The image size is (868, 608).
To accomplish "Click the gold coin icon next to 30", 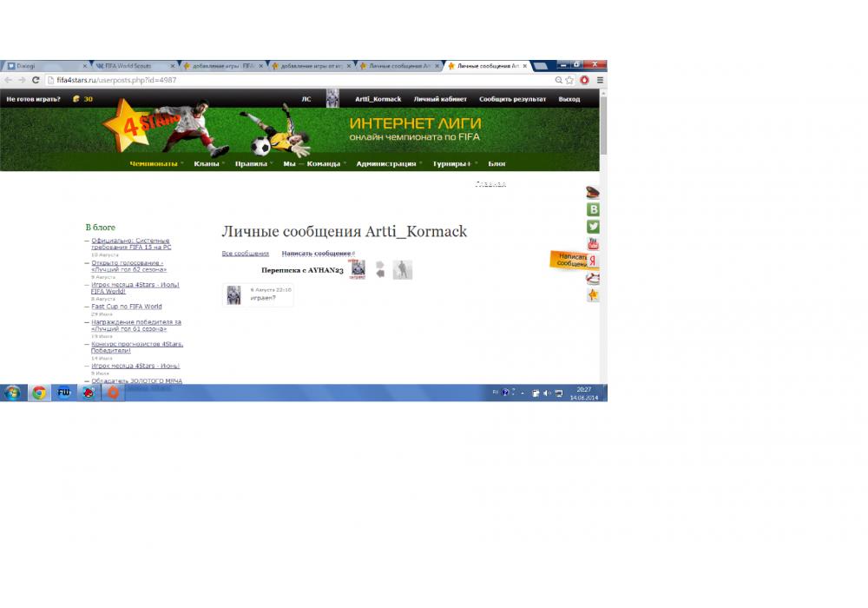I will pos(76,99).
